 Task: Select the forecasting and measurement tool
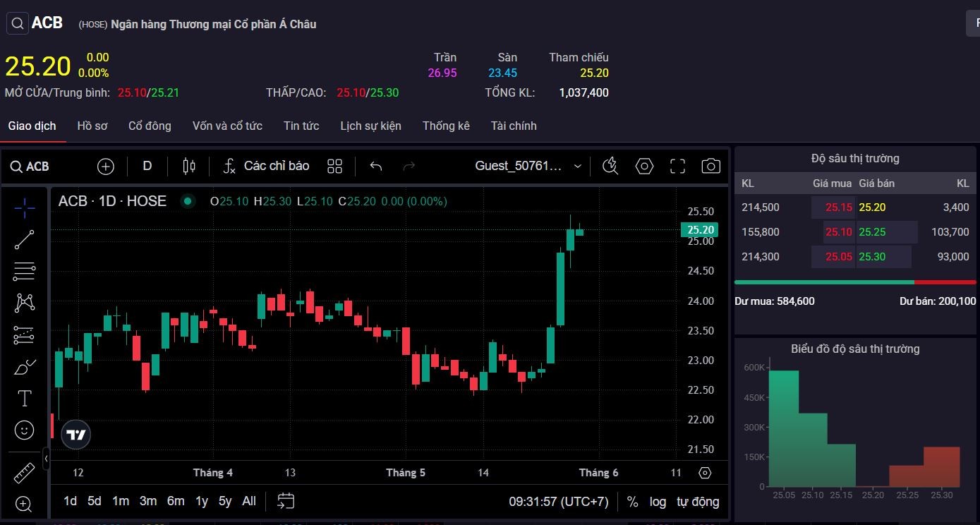25,335
